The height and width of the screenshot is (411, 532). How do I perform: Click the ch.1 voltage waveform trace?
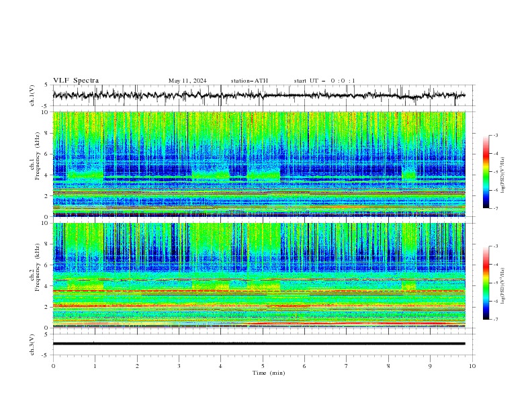coord(259,95)
